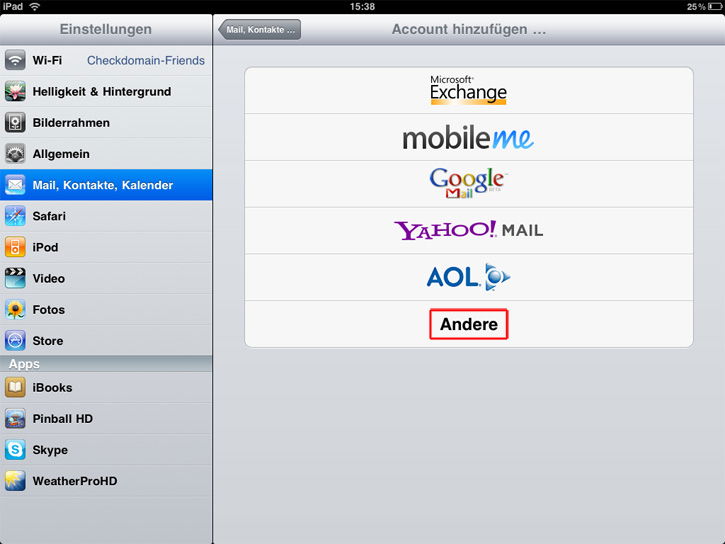Pick Google Mail account option
The width and height of the screenshot is (725, 544).
pos(469,184)
